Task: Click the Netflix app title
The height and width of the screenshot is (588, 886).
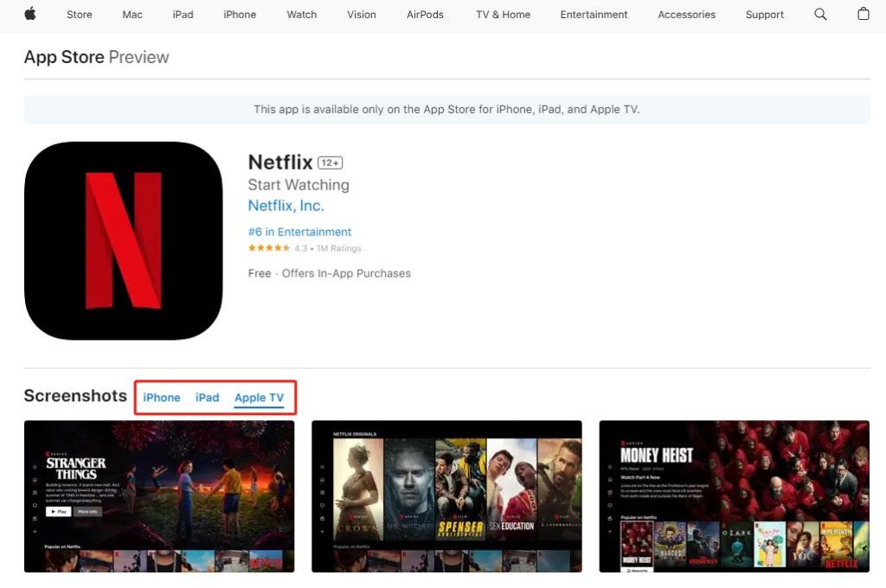Action: pos(280,163)
